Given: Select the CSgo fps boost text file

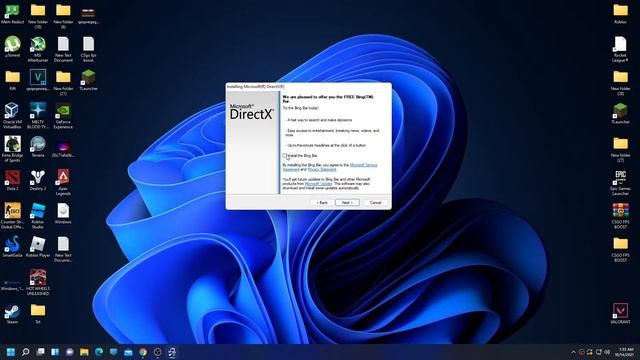Looking at the screenshot, I should click(x=88, y=49).
